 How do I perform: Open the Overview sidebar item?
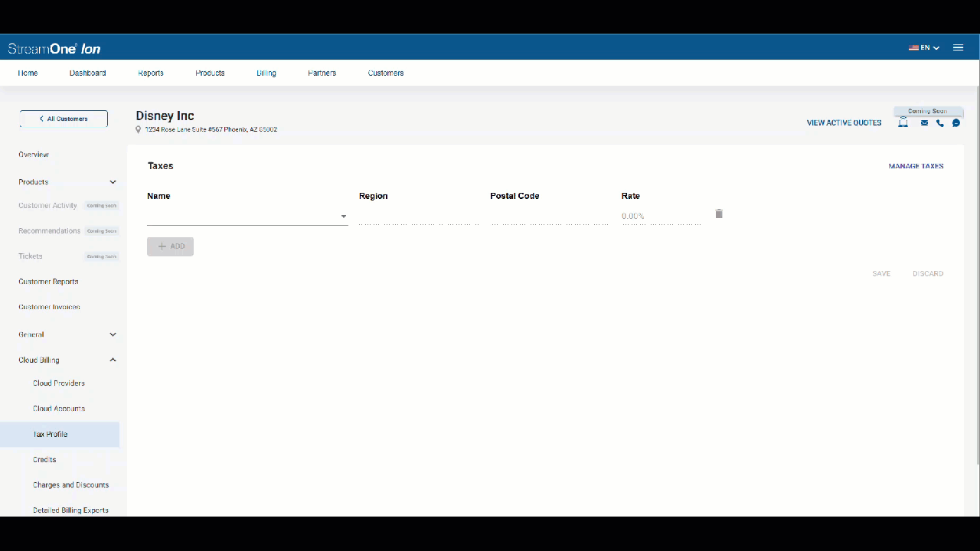(34, 155)
